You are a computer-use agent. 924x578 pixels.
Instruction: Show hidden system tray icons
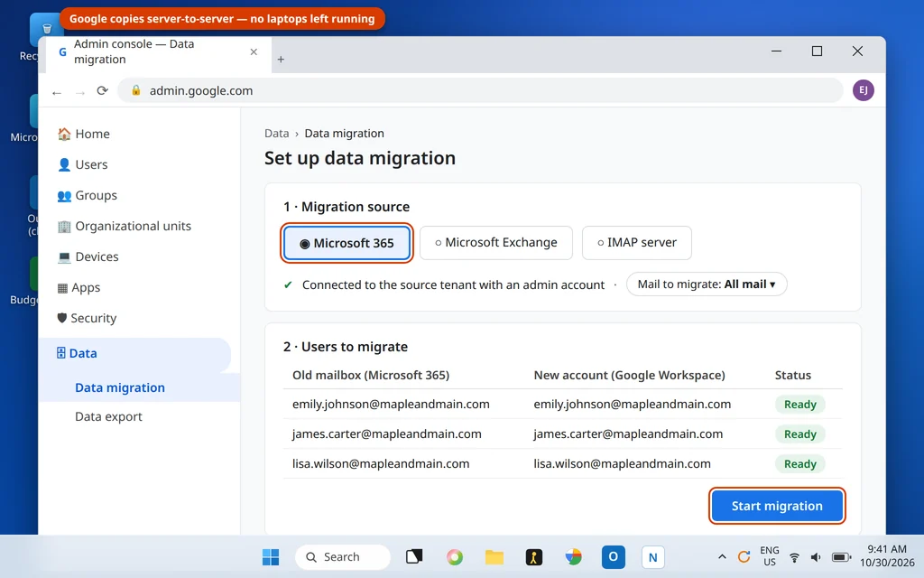click(722, 556)
